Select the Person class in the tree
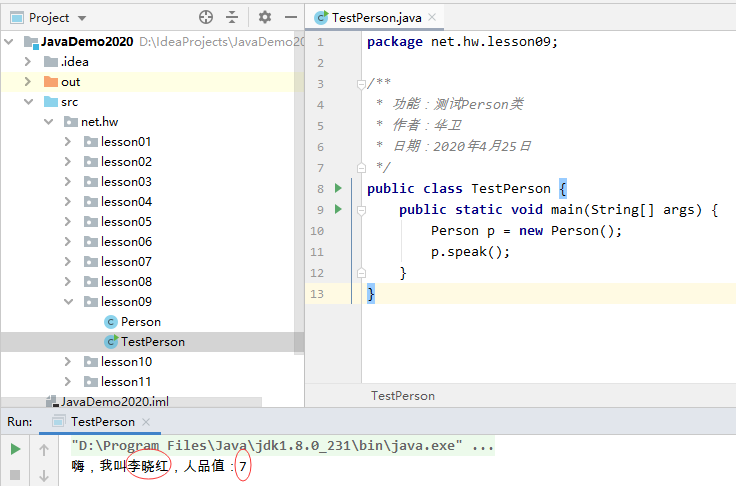The image size is (736, 486). (141, 322)
